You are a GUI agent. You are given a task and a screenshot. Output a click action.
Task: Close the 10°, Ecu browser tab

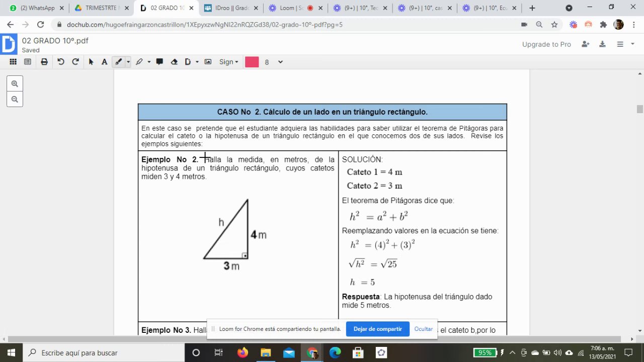point(515,8)
